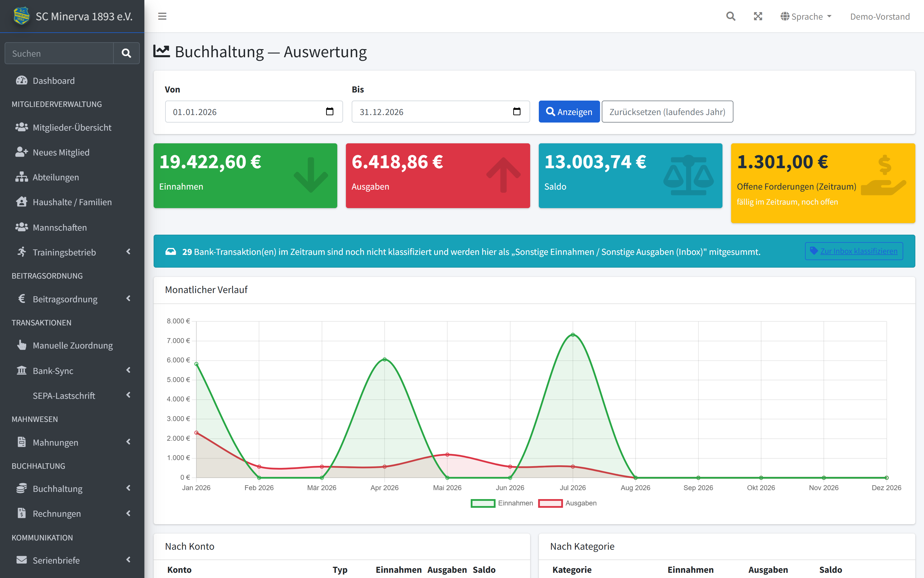Screen dimensions: 924x578
Task: Click the Beitragsordnung euro sign icon
Action: [x=22, y=299]
